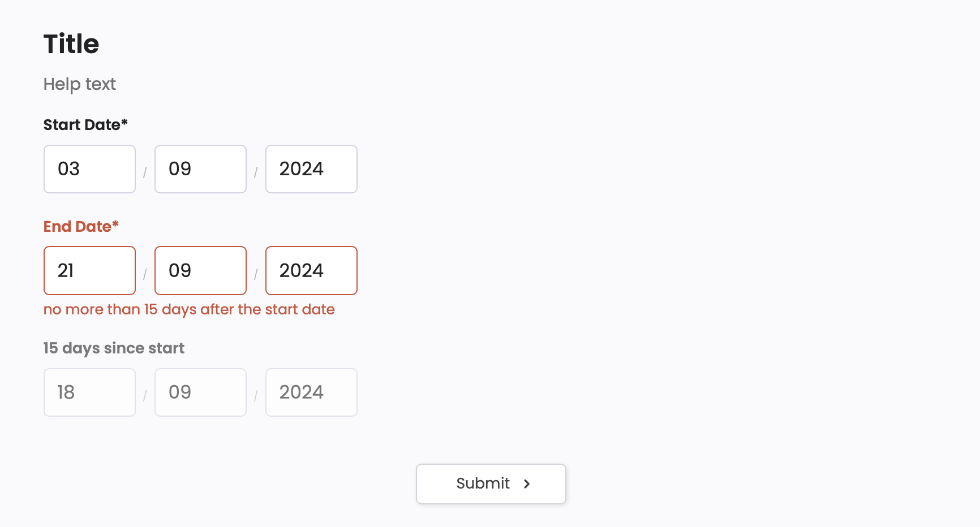Click the Title heading
This screenshot has width=980, height=527.
tap(71, 44)
